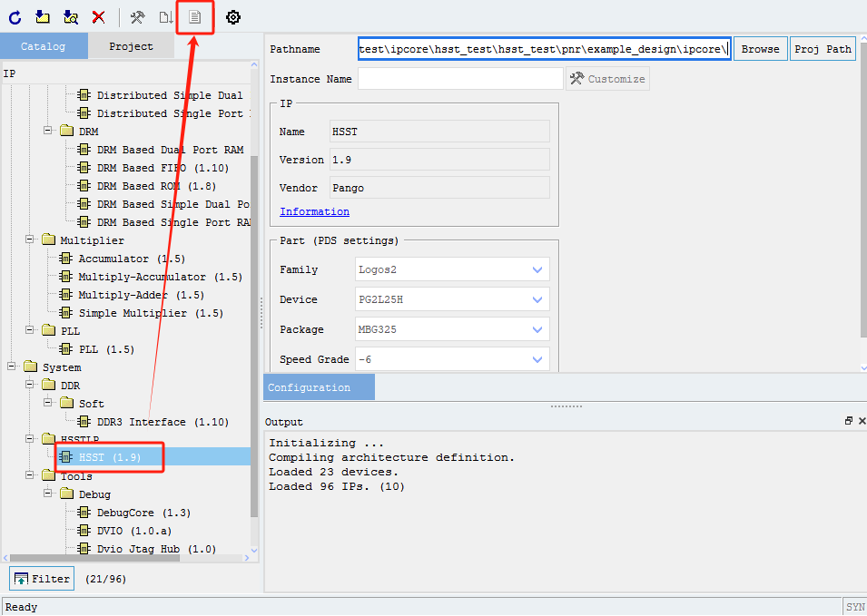Switch to the Project tab
This screenshot has width=867, height=616.
(131, 46)
